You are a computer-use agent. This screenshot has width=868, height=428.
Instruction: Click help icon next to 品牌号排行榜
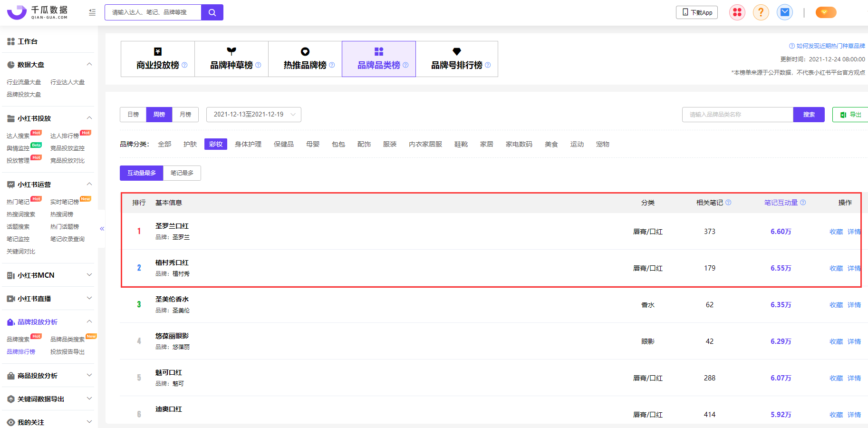tap(488, 65)
